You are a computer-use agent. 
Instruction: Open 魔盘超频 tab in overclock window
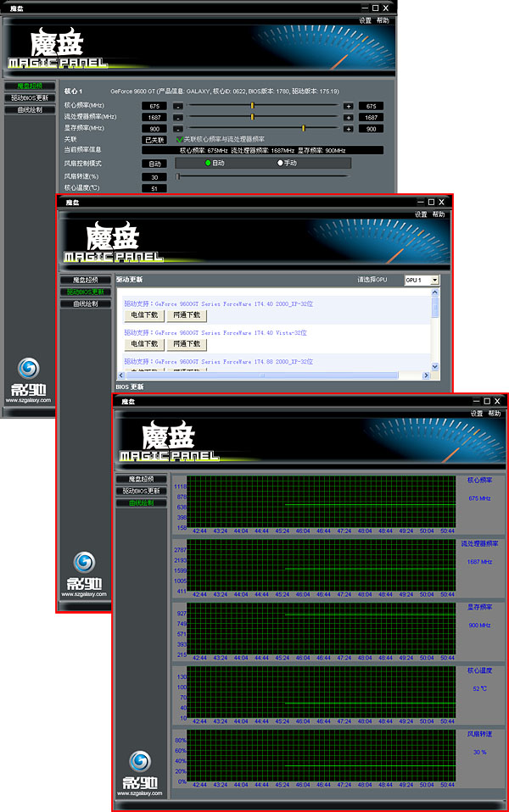click(x=30, y=86)
